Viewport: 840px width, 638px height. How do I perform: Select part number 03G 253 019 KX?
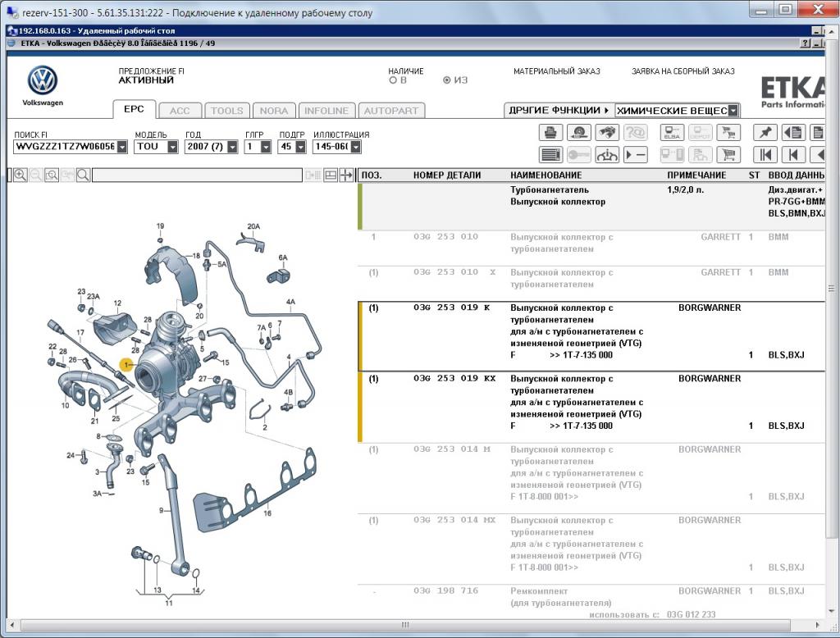tap(454, 378)
